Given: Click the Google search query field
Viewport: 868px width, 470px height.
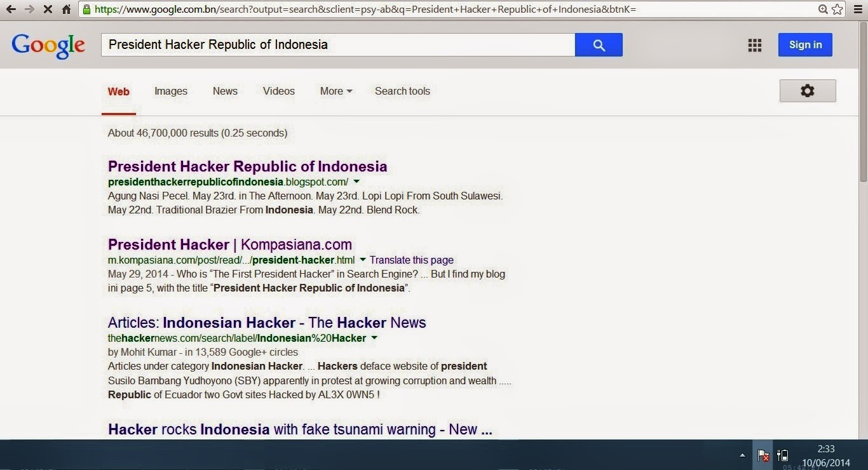Looking at the screenshot, I should 338,45.
